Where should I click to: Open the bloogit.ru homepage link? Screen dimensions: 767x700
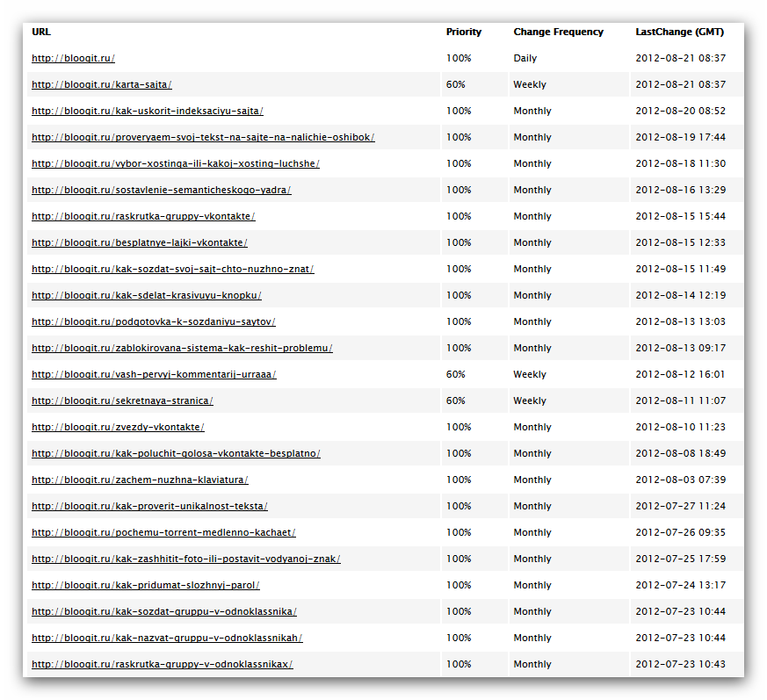[74, 58]
